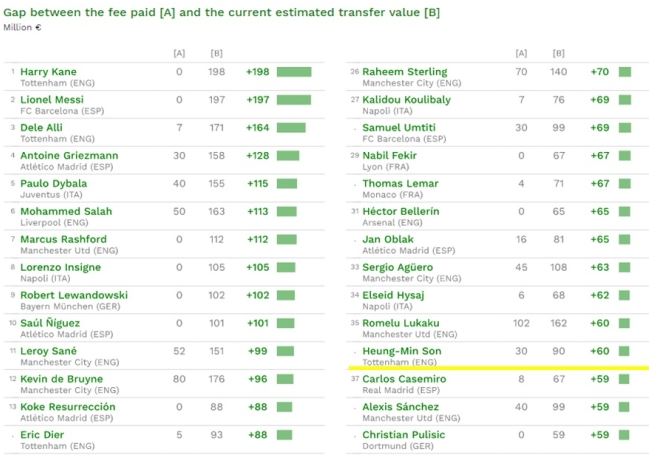The height and width of the screenshot is (460, 663).
Task: Click the green bar beside Harry Kane's +198
Action: point(294,72)
